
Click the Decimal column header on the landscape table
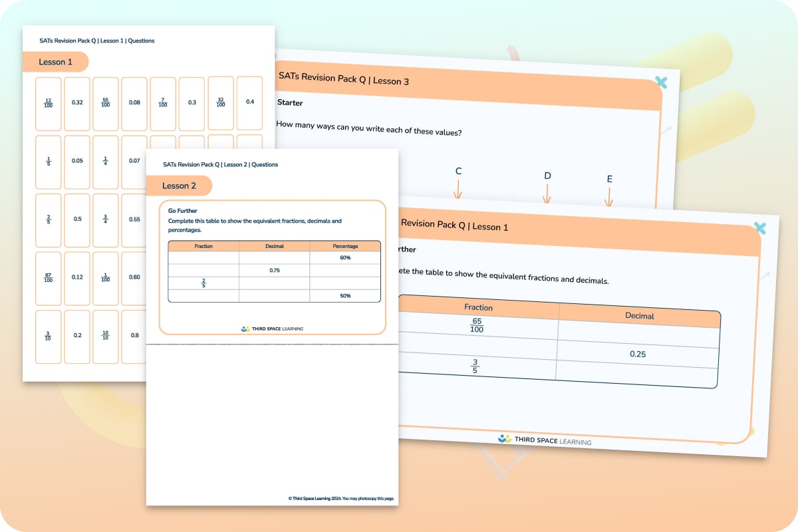639,316
